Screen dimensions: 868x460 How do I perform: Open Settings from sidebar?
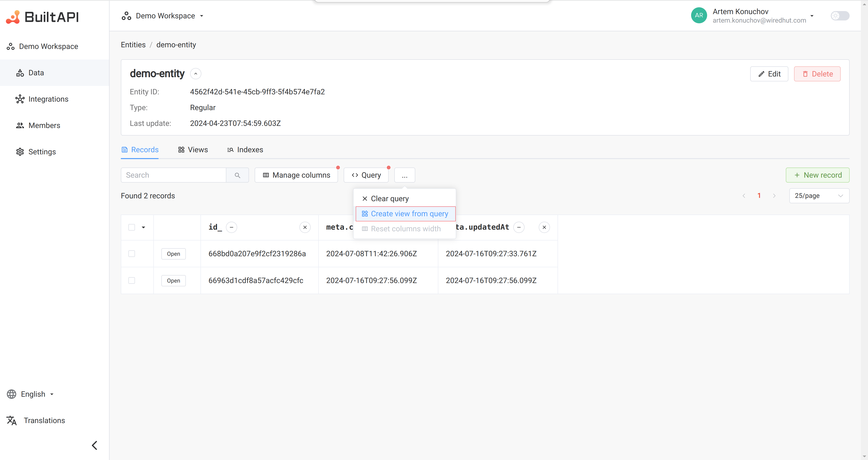55,152
